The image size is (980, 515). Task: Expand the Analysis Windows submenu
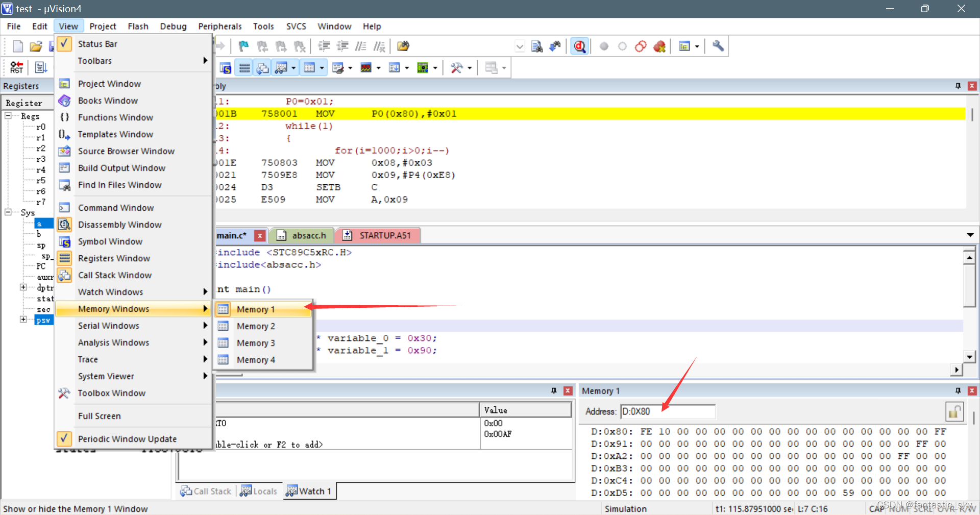tap(133, 342)
